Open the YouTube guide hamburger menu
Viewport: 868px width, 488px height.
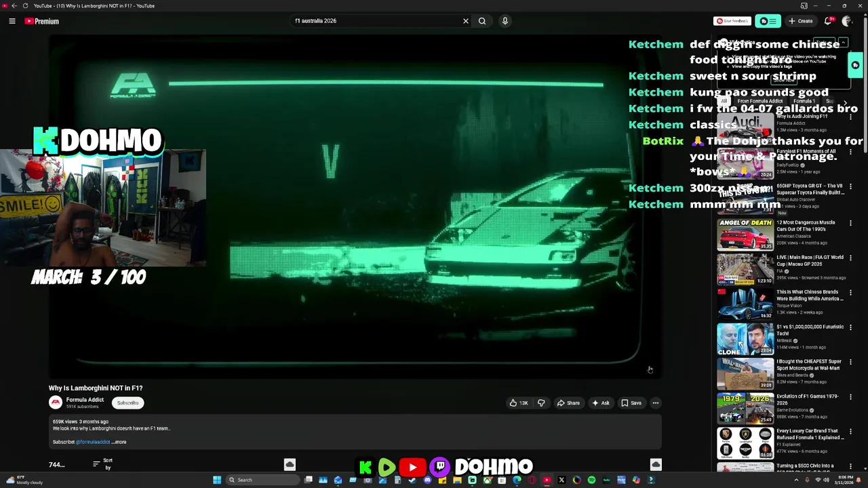click(x=12, y=21)
